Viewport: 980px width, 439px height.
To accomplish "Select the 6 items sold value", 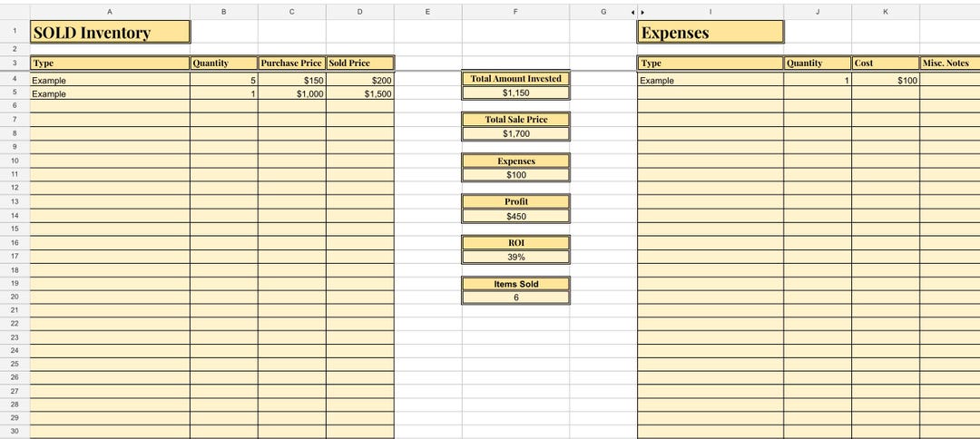I will click(515, 298).
